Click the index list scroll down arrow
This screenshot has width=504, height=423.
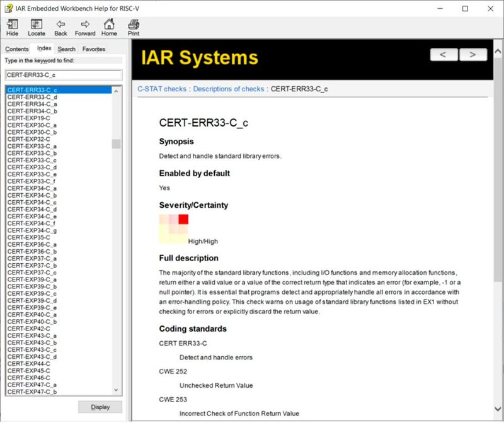click(x=116, y=390)
